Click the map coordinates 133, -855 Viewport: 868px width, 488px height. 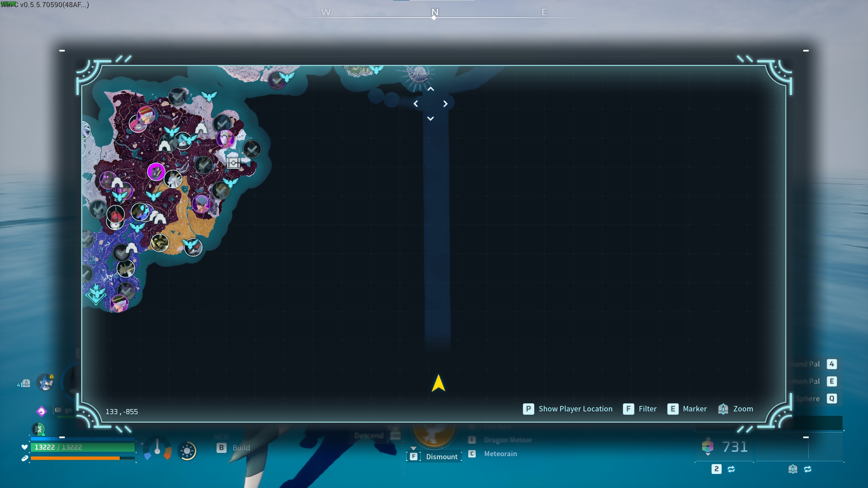tap(122, 412)
